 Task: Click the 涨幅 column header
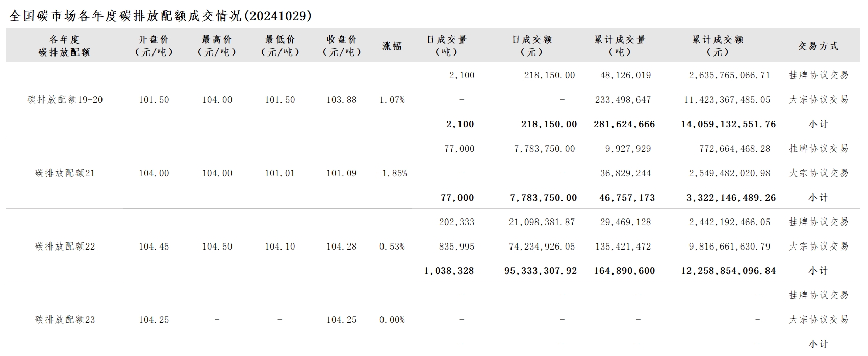tap(392, 46)
